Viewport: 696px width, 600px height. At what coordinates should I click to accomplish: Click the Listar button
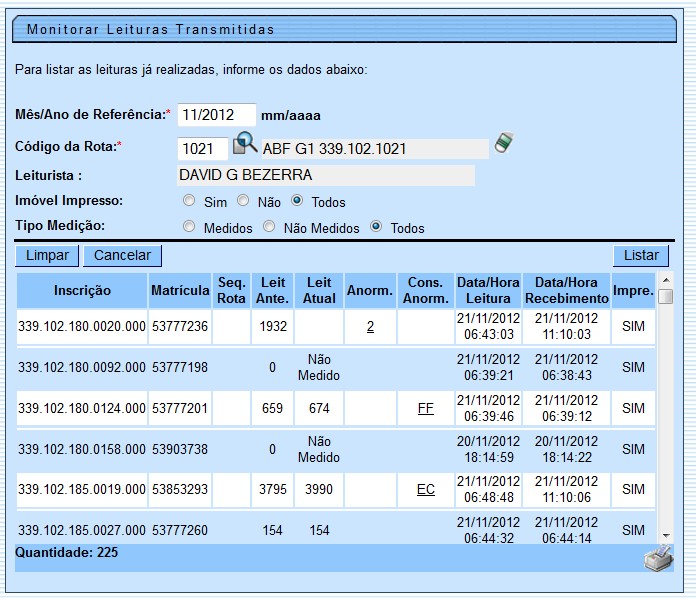[641, 256]
